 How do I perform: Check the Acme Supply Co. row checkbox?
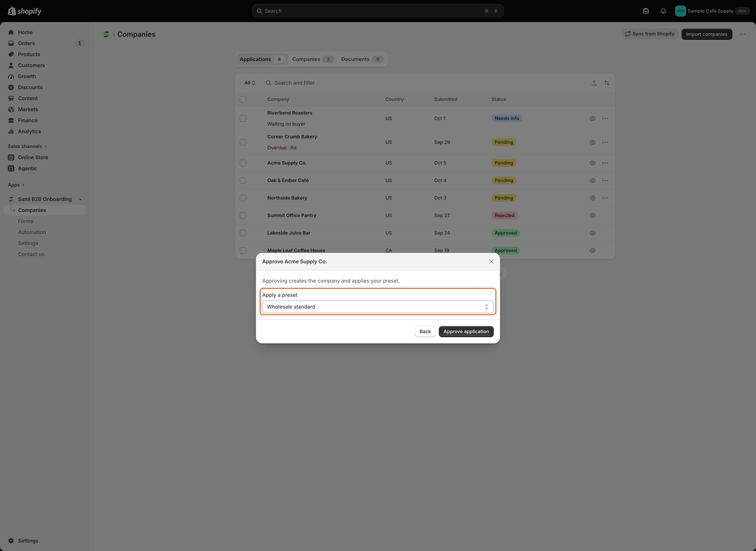(243, 163)
